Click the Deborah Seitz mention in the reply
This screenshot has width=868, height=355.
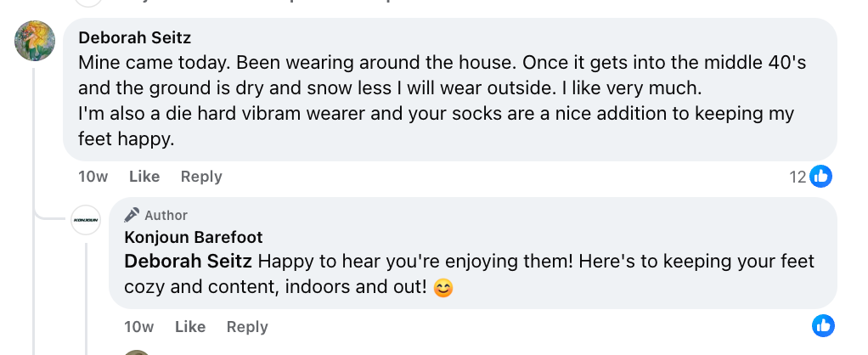coord(188,262)
